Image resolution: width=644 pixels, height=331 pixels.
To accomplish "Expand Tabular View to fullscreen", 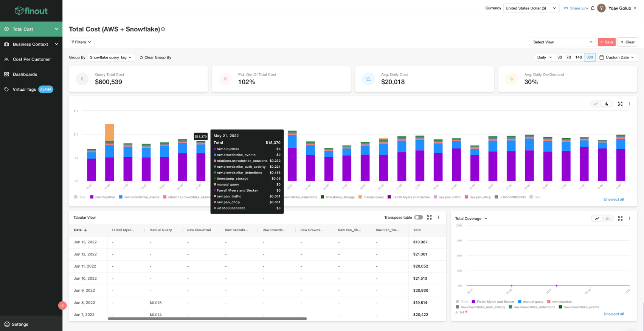I will (x=429, y=217).
